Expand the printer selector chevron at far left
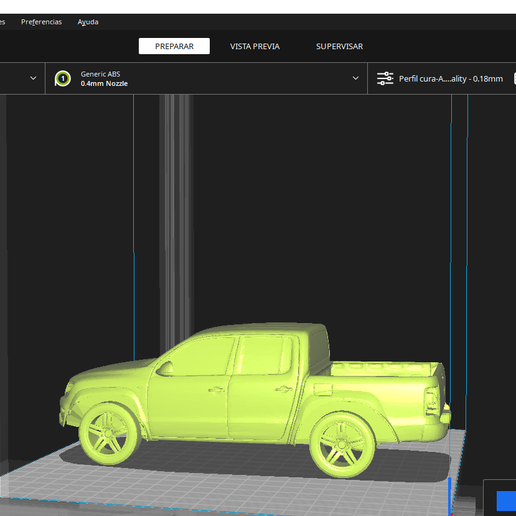This screenshot has height=516, width=516. 33,78
